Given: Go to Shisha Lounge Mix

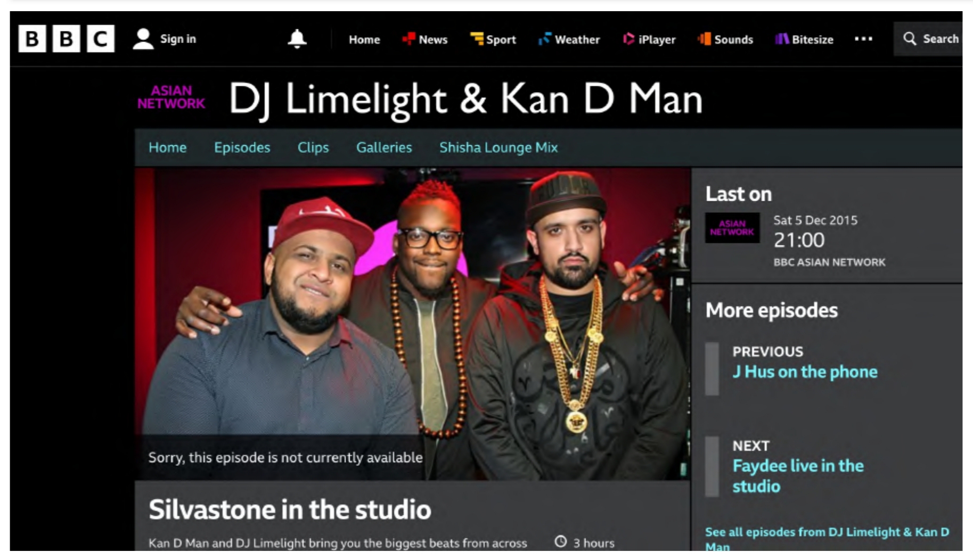Looking at the screenshot, I should coord(498,147).
